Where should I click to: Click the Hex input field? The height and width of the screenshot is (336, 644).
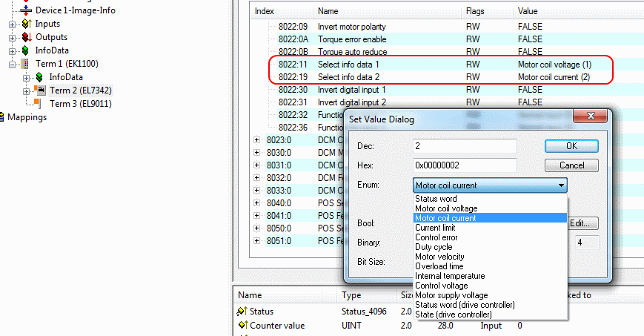pos(465,165)
